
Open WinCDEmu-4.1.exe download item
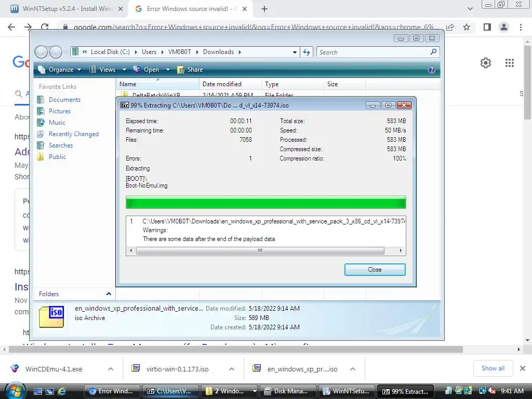click(54, 369)
